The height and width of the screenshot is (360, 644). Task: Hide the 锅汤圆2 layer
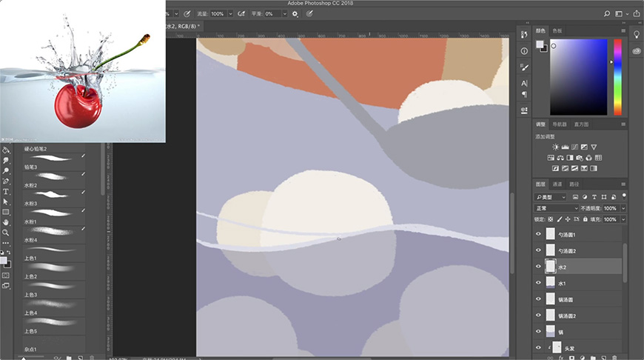538,316
